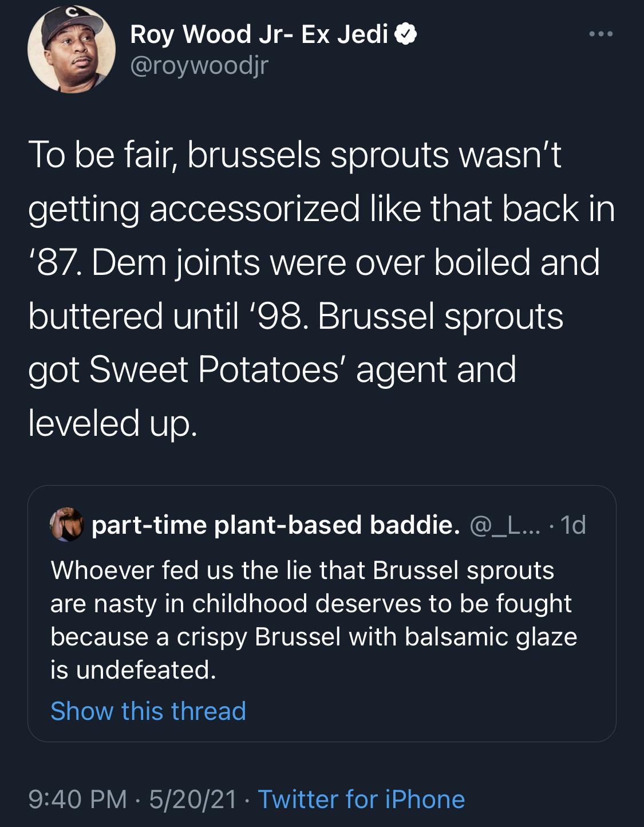
Task: Click the words "leveled up." in the tweet
Action: tap(113, 422)
